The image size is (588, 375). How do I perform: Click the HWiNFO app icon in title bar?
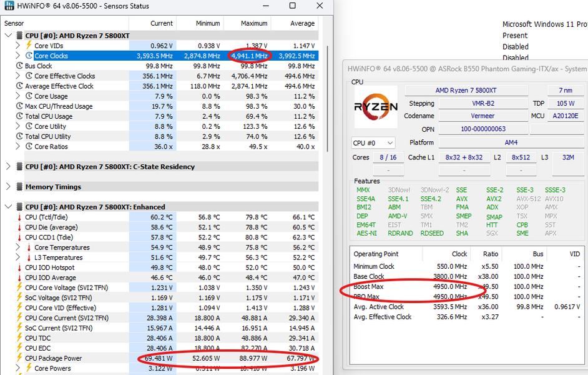(x=8, y=5)
